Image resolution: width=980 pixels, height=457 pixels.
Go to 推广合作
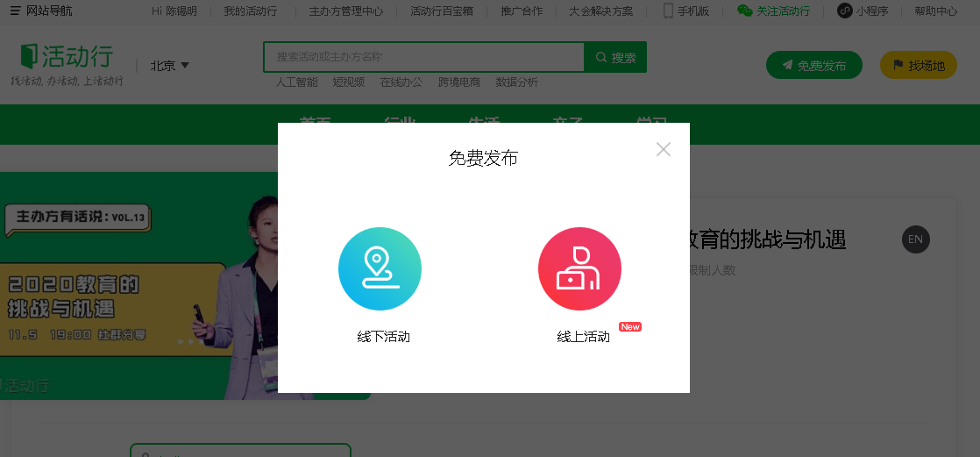[x=522, y=11]
